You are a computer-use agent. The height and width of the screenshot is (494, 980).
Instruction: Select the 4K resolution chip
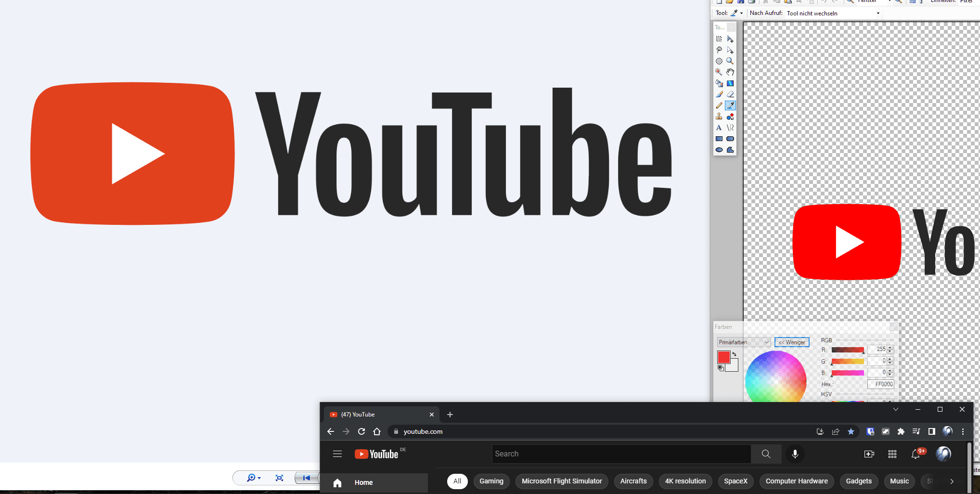click(x=685, y=481)
